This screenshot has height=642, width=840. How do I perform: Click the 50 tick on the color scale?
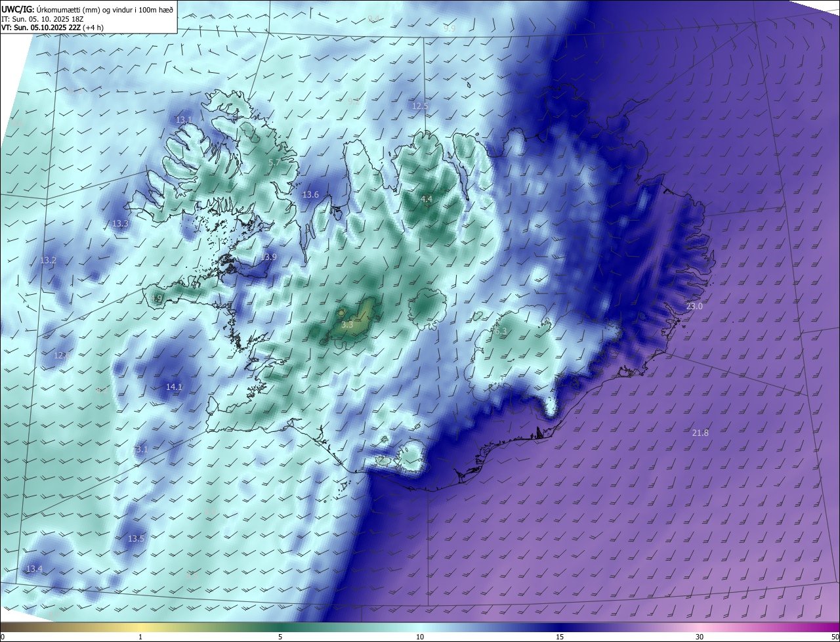(x=835, y=637)
